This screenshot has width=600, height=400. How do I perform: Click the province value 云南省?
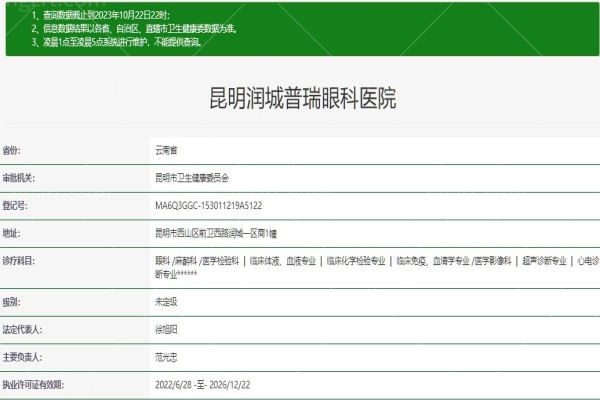pyautogui.click(x=166, y=150)
